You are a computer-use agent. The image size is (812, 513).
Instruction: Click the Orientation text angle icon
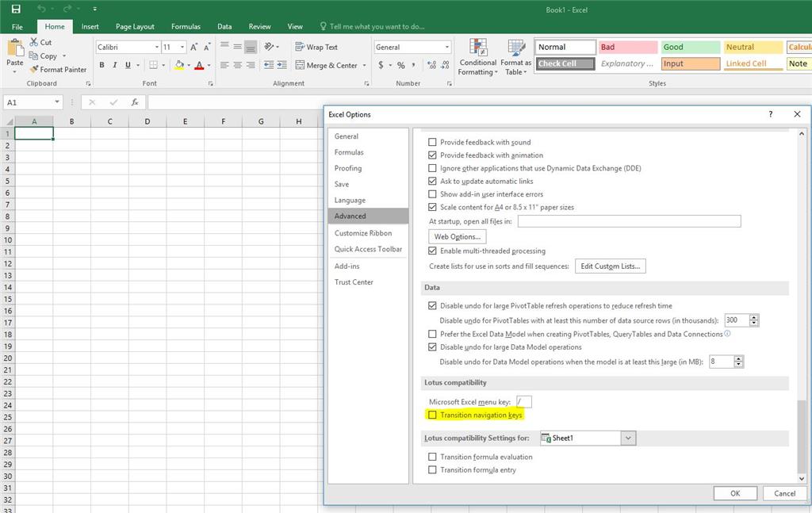(x=269, y=47)
